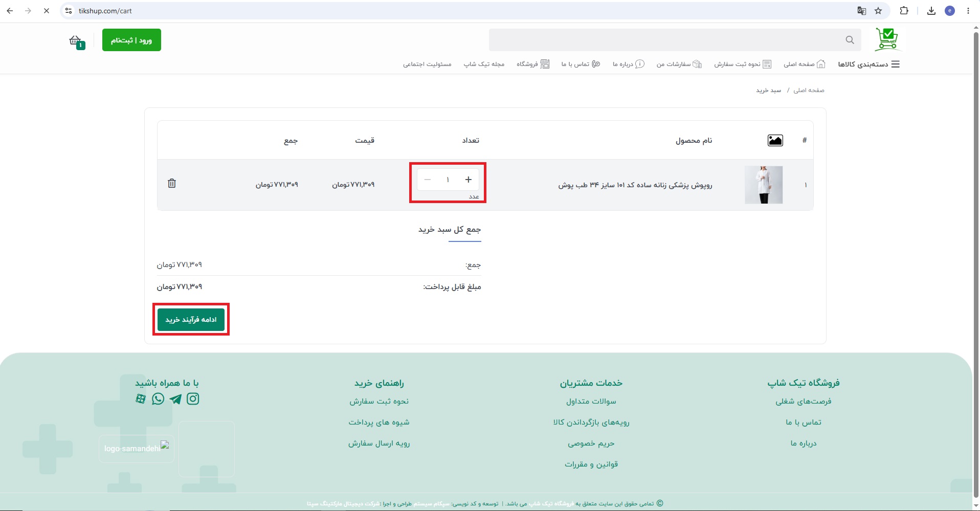The height and width of the screenshot is (511, 980).
Task: Open مجله تیک شاپ nav item
Action: [484, 64]
